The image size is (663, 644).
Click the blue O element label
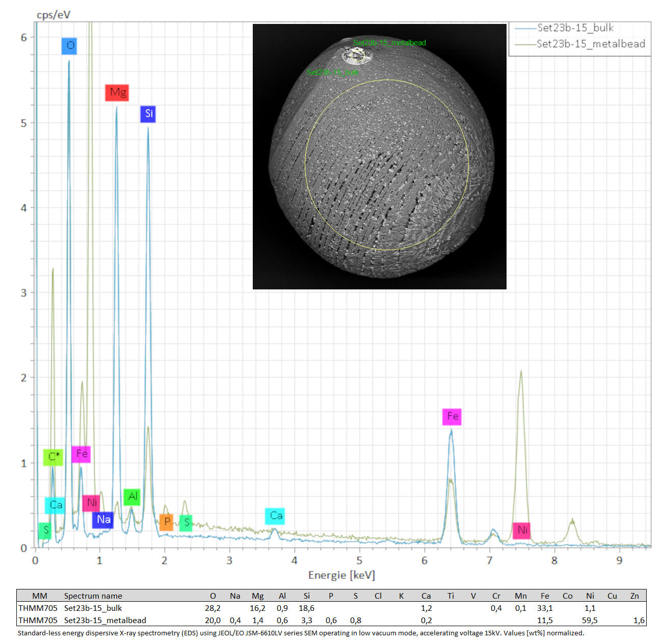69,46
